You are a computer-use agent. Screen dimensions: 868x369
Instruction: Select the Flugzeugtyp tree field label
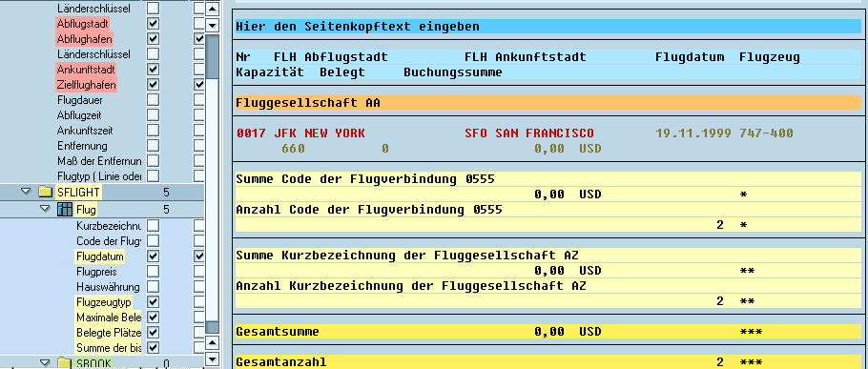(104, 302)
